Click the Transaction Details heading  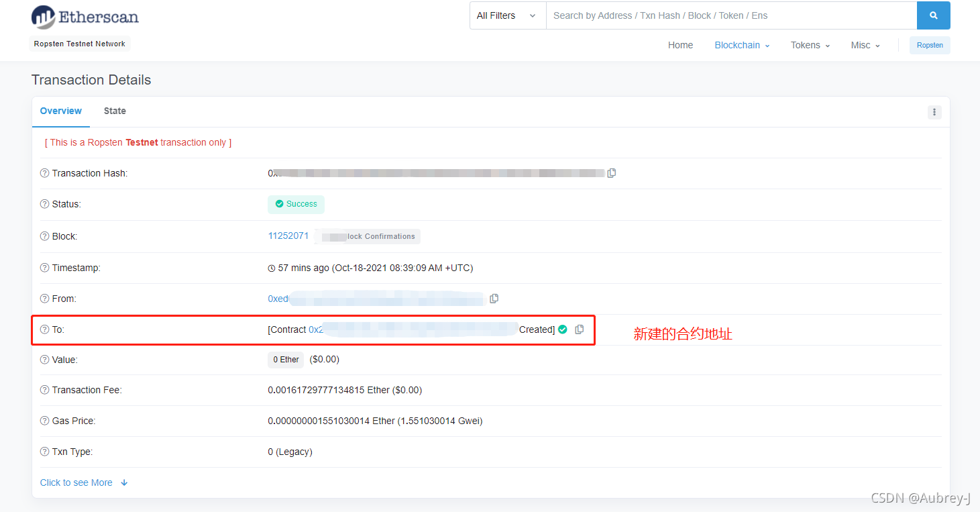click(91, 80)
